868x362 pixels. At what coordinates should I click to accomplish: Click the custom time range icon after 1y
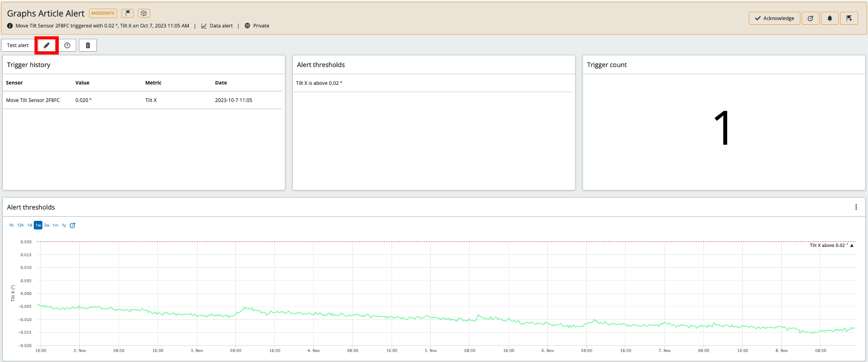tap(72, 225)
